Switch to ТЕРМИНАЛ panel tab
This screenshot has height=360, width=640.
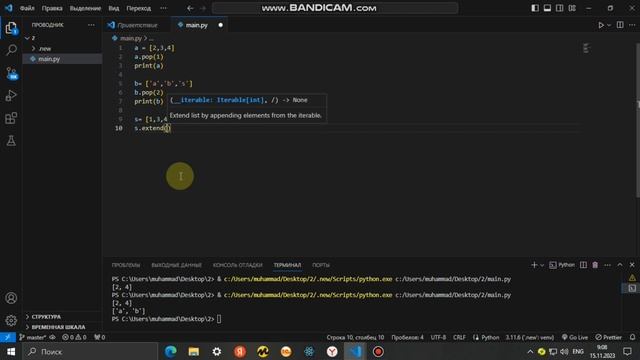coord(287,265)
